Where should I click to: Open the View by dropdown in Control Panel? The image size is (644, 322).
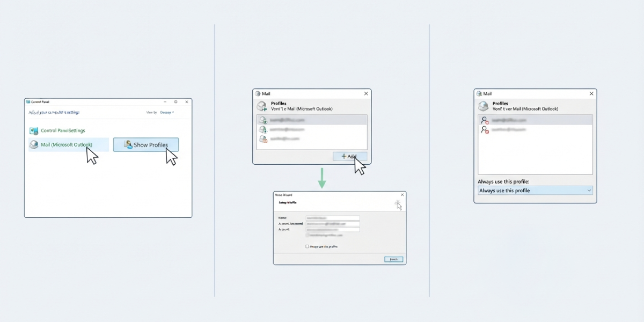[x=166, y=113]
